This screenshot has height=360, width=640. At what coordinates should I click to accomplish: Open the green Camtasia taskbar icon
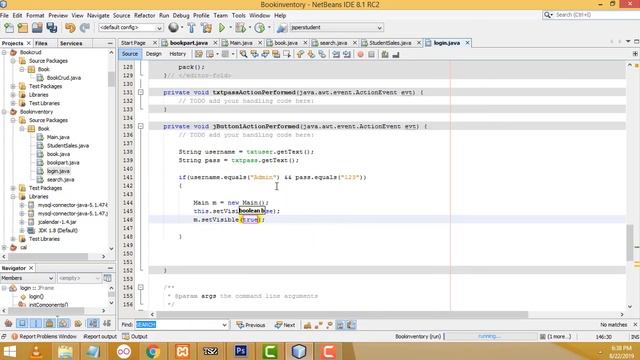(x=270, y=351)
